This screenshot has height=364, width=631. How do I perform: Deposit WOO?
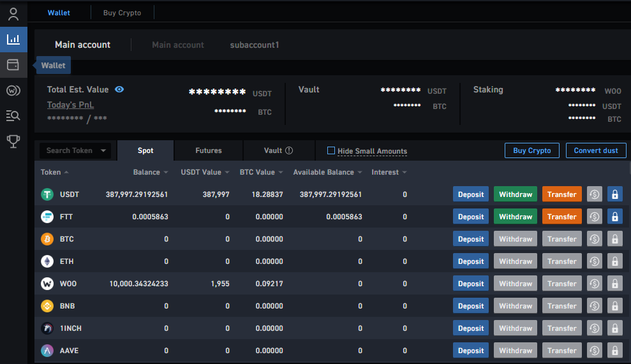click(x=471, y=284)
